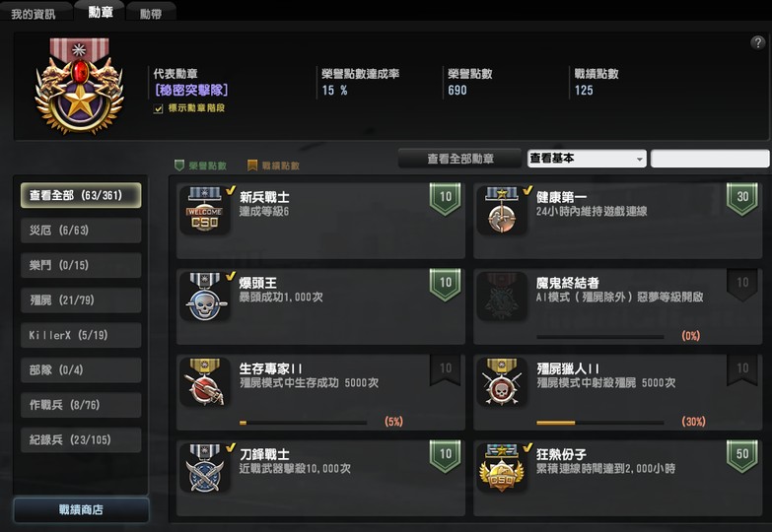The width and height of the screenshot is (772, 532).
Task: Select the 殭屍獵人II skull medal icon
Action: 502,382
